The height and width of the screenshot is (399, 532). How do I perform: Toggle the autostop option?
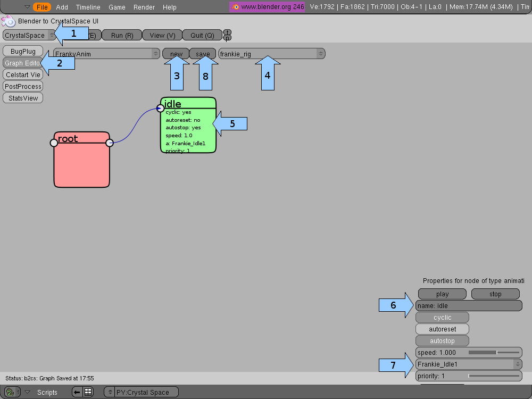point(442,341)
